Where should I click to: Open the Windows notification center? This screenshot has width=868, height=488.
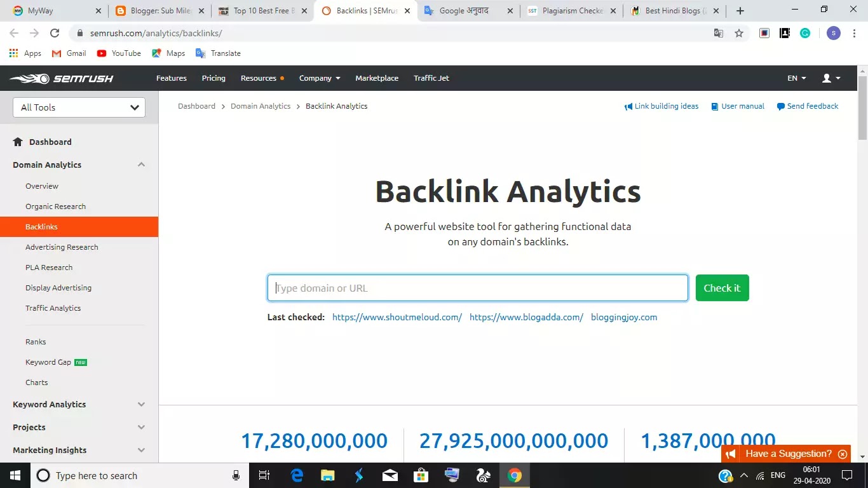coord(847,475)
